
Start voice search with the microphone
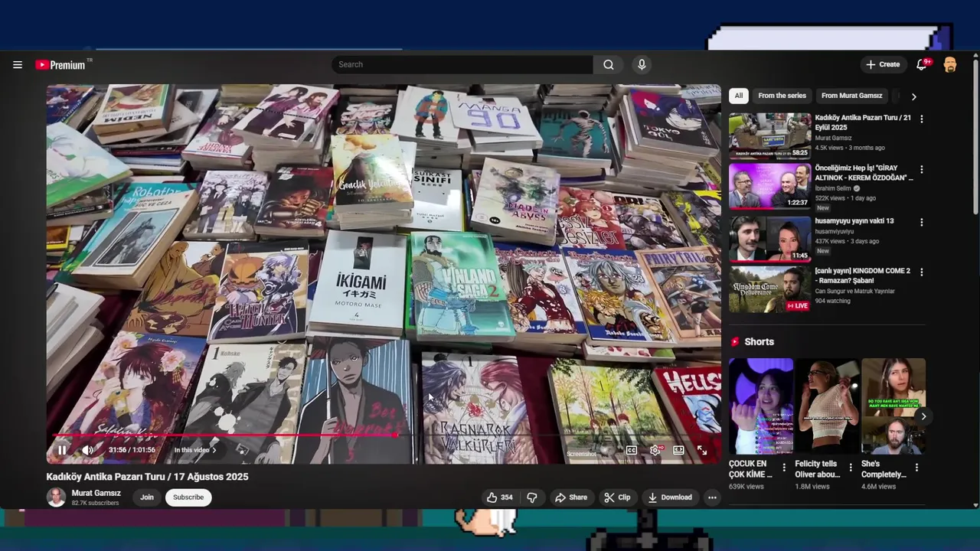coord(642,65)
